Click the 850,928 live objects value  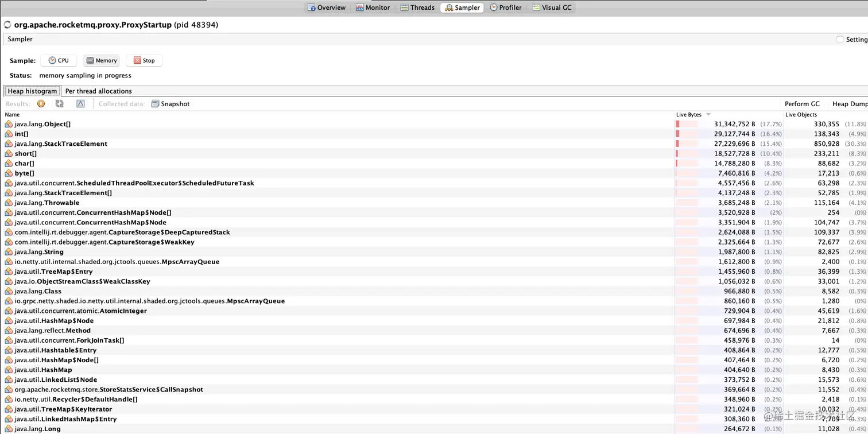[x=827, y=144]
